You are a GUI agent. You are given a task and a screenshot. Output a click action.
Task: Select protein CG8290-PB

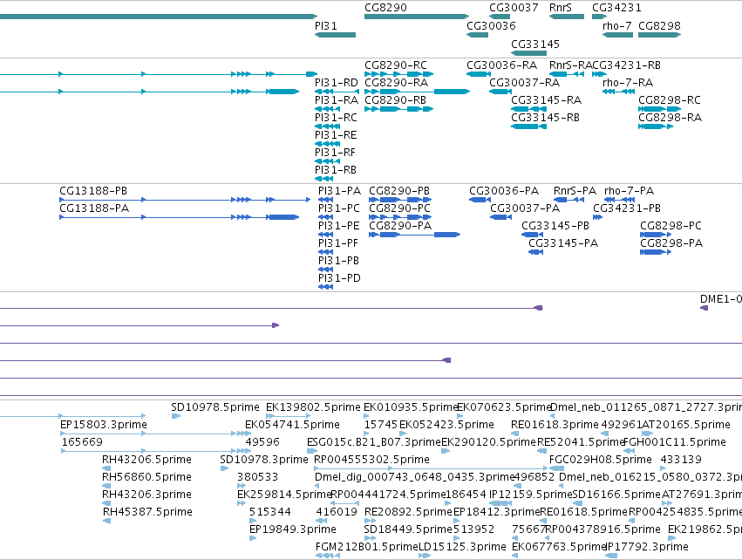tap(399, 200)
